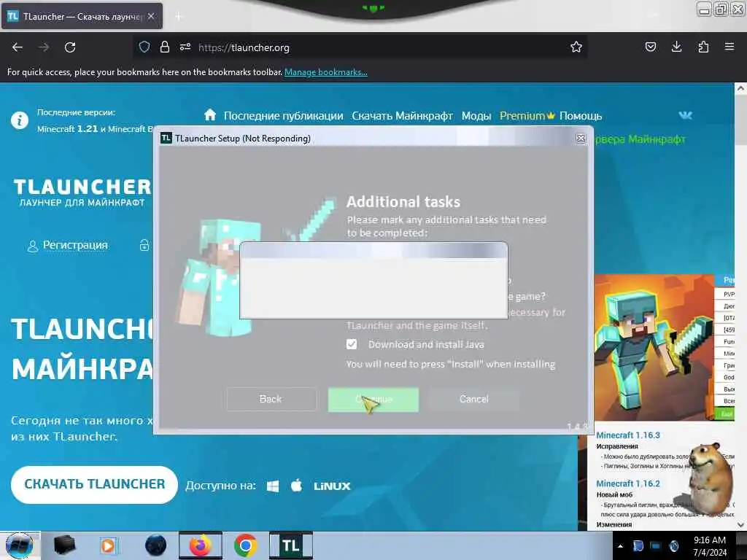747x560 pixels.
Task: Click the padlock login icon beside Регистрация
Action: click(x=144, y=245)
